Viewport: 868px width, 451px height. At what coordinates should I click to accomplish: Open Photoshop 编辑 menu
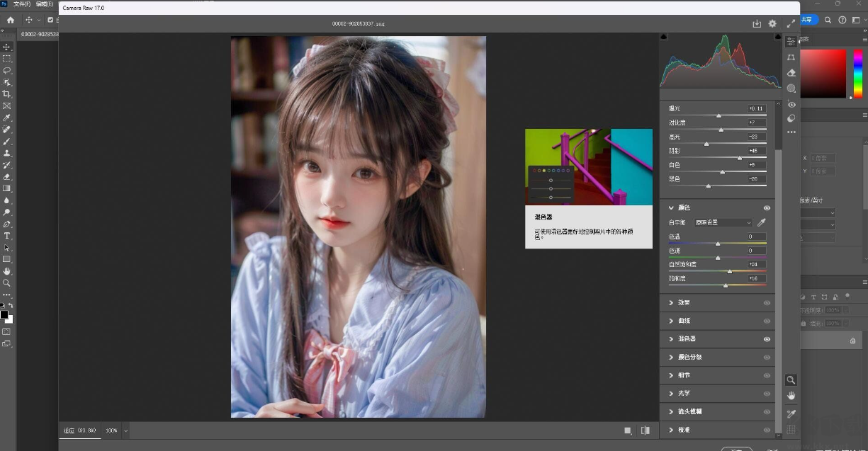pos(44,4)
